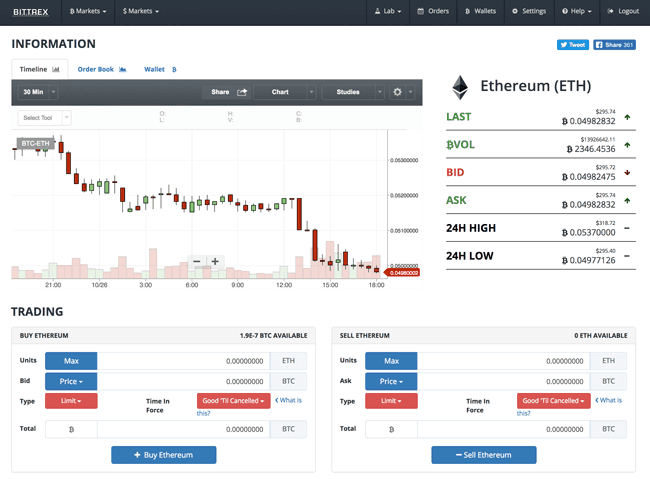The image size is (650, 479).
Task: Focus the Buy Units input field
Action: point(183,361)
